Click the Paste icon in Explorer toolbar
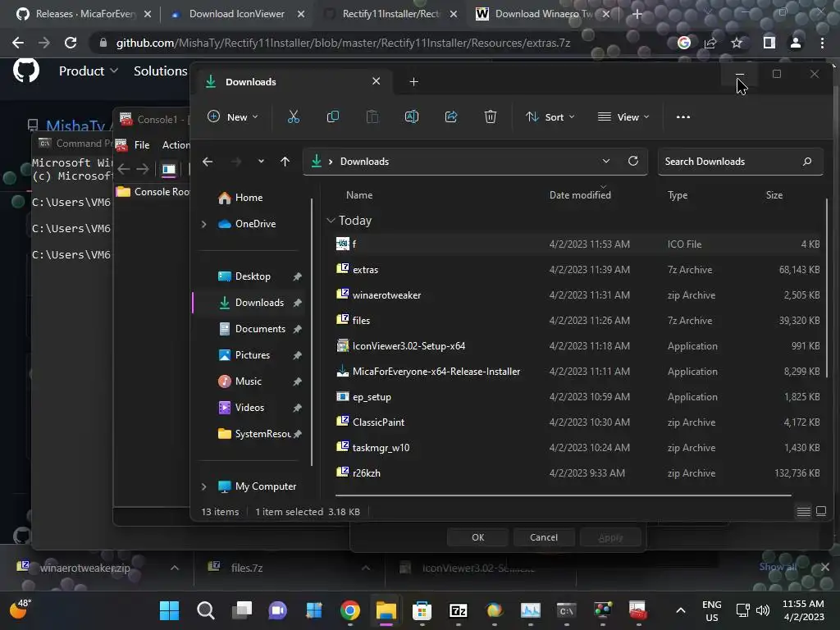Screen dimensions: 840x630 point(372,116)
